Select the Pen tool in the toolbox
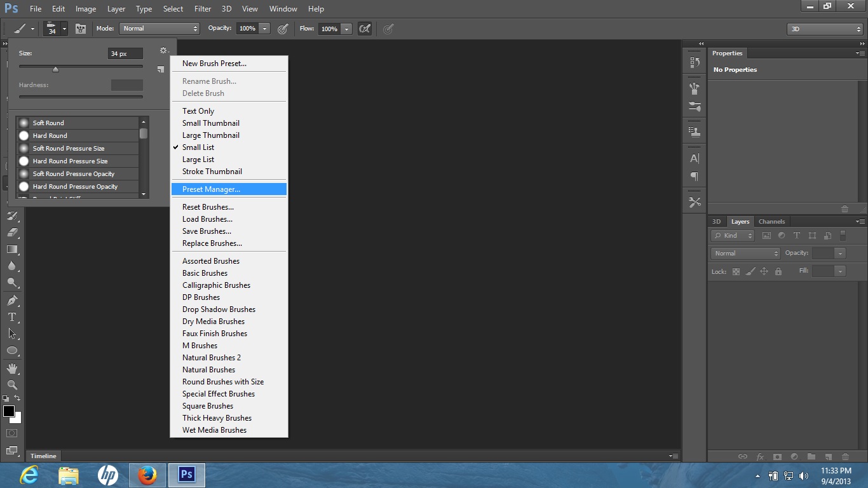The image size is (868, 488). click(x=12, y=301)
